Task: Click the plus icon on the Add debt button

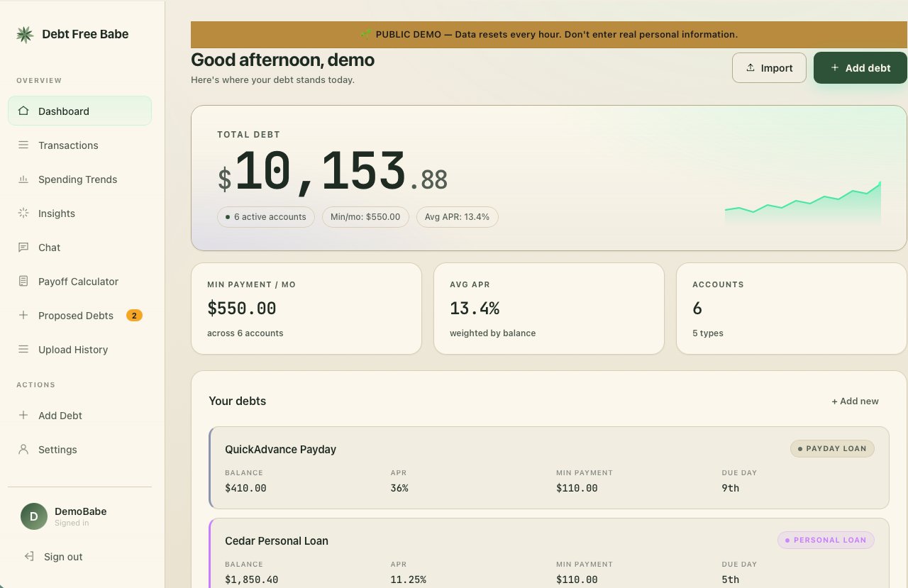Action: [x=834, y=67]
